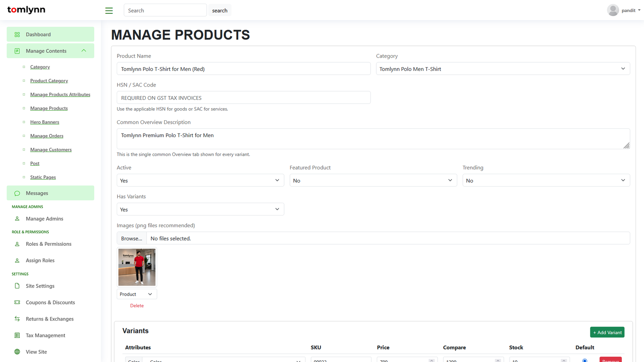The width and height of the screenshot is (644, 362).
Task: Select Manage Products in the sidebar
Action: click(x=49, y=109)
